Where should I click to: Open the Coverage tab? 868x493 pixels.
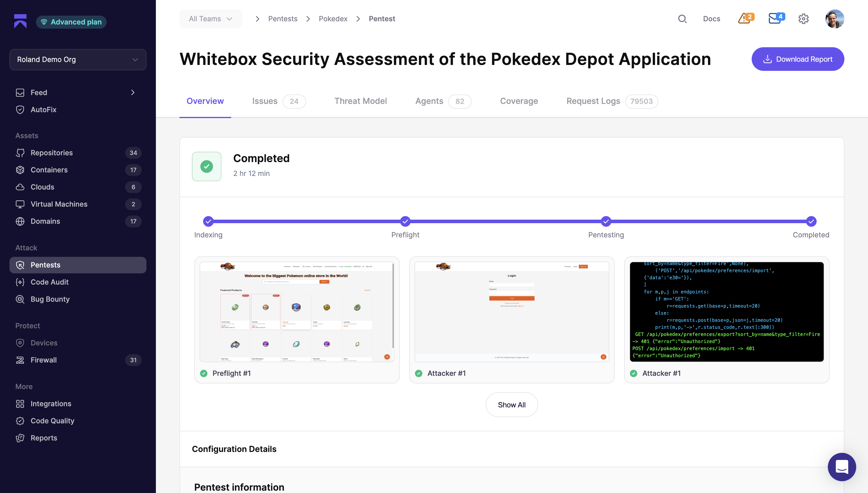point(519,101)
